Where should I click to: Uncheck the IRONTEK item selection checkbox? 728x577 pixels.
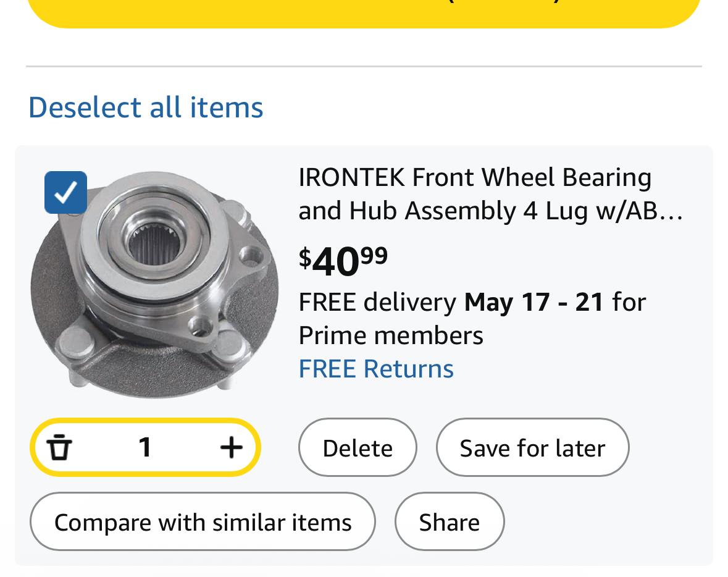(x=65, y=193)
